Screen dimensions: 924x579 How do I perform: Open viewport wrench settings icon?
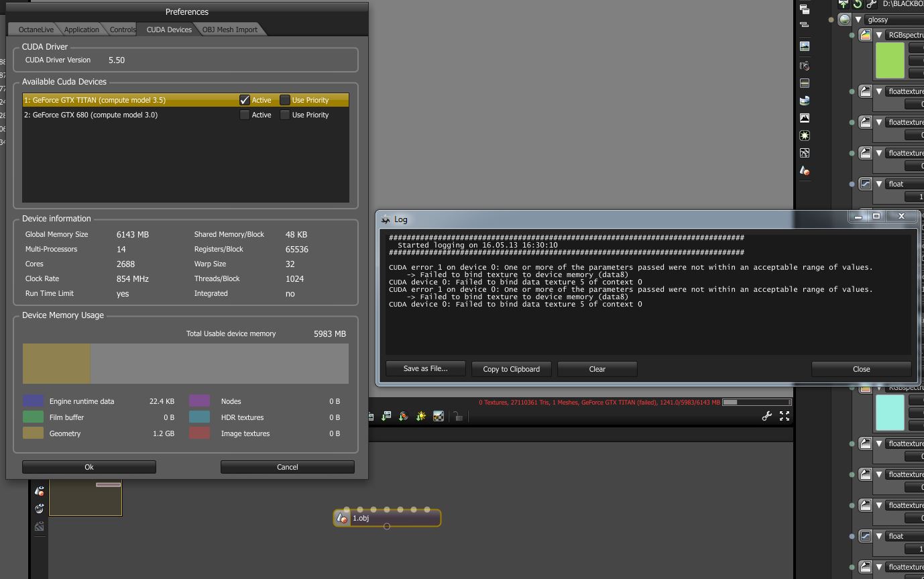click(x=767, y=417)
